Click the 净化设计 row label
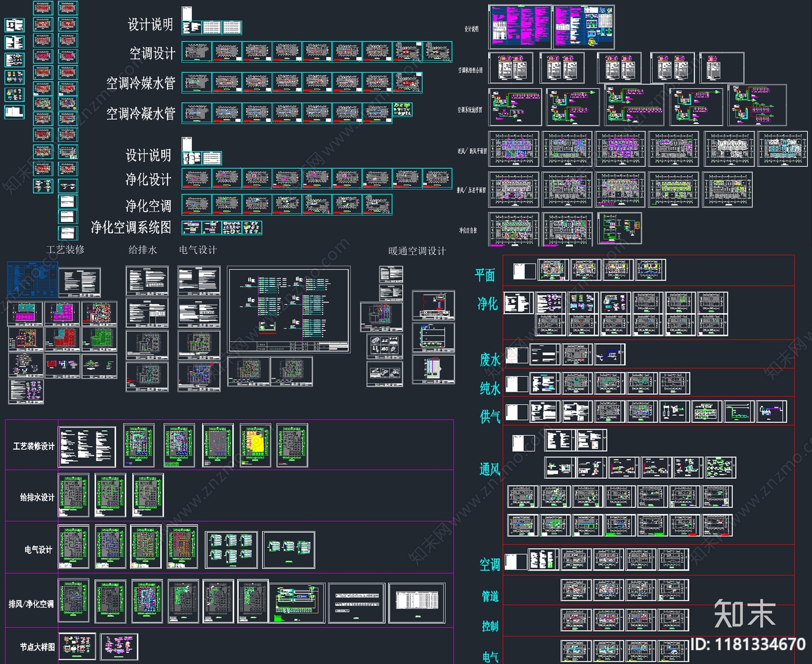Viewport: 812px width, 664px height. point(148,179)
